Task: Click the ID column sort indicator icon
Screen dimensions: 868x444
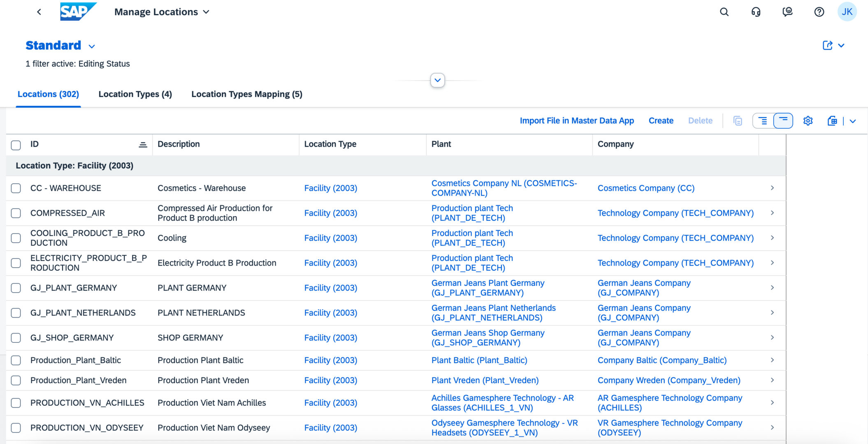Action: click(x=143, y=145)
